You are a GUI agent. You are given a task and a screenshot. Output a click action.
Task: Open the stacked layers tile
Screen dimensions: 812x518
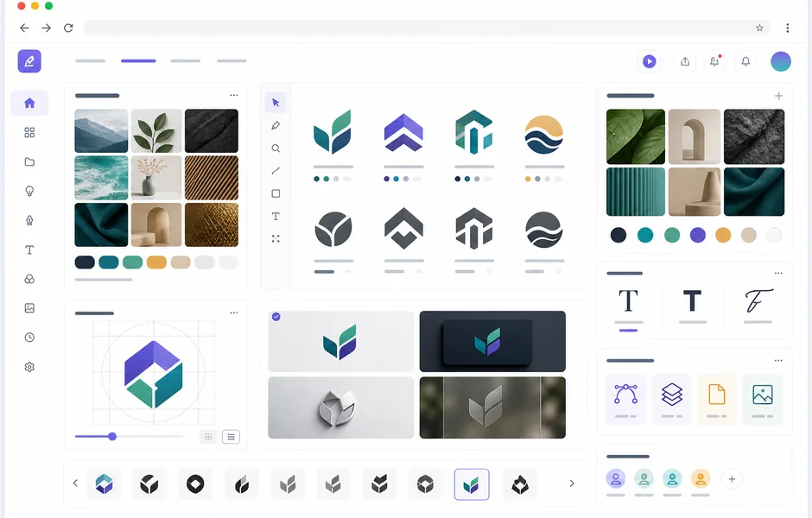click(672, 399)
